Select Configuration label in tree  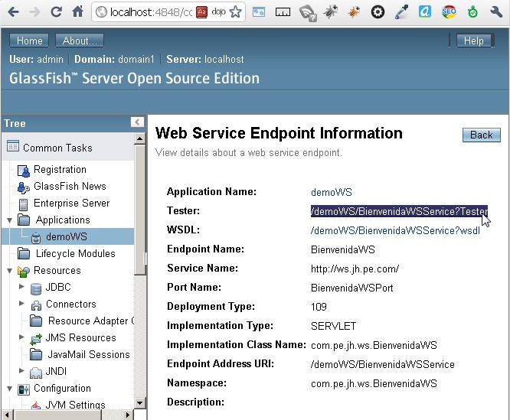[62, 388]
